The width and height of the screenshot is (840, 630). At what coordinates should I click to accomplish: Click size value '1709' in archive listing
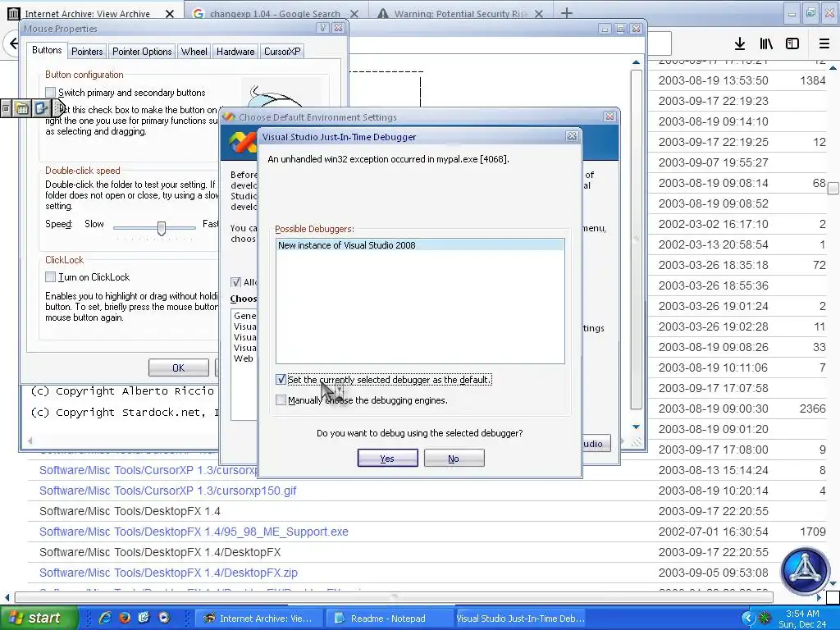click(813, 532)
